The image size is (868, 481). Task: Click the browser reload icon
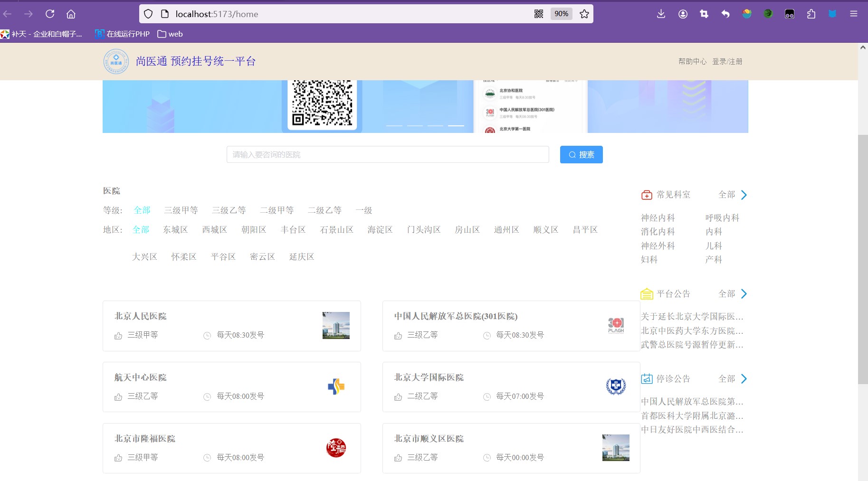point(50,14)
